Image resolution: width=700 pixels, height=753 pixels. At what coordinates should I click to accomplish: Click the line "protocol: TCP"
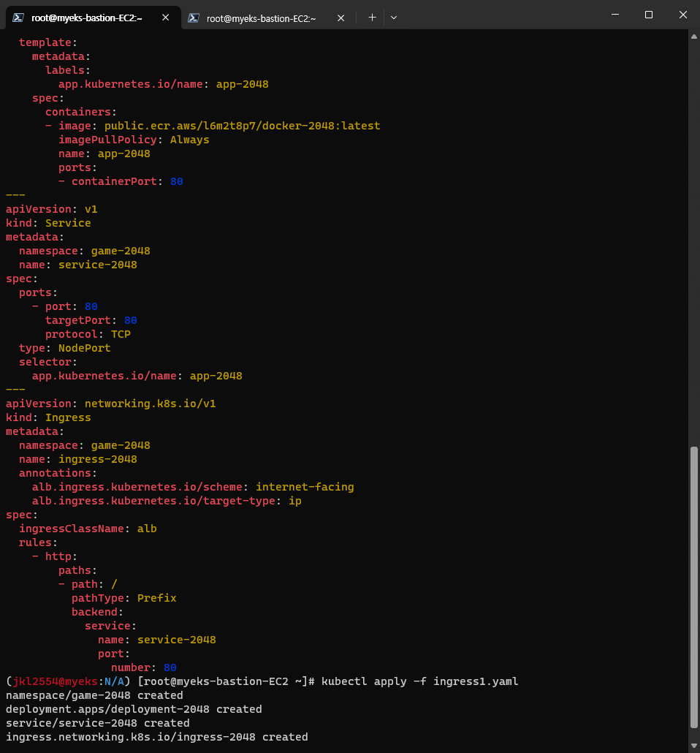pos(88,334)
